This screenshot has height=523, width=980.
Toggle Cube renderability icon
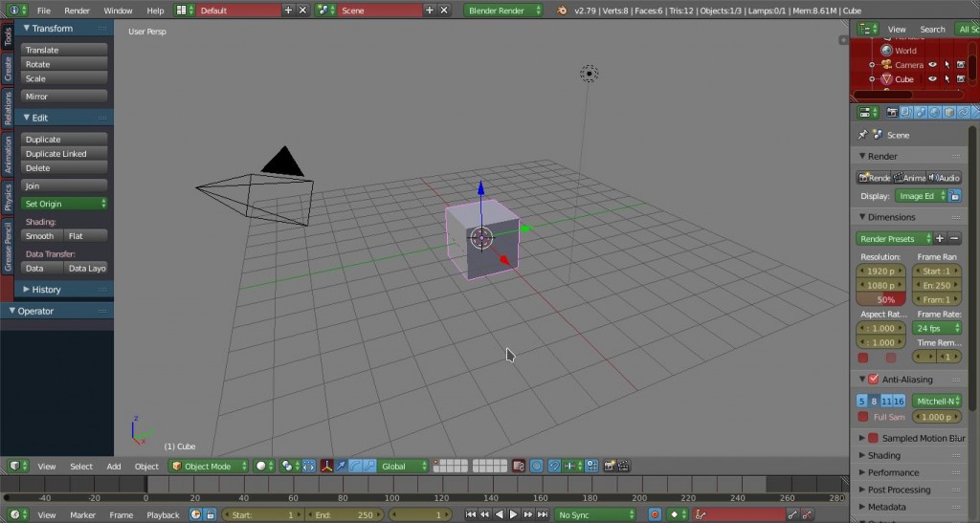961,79
